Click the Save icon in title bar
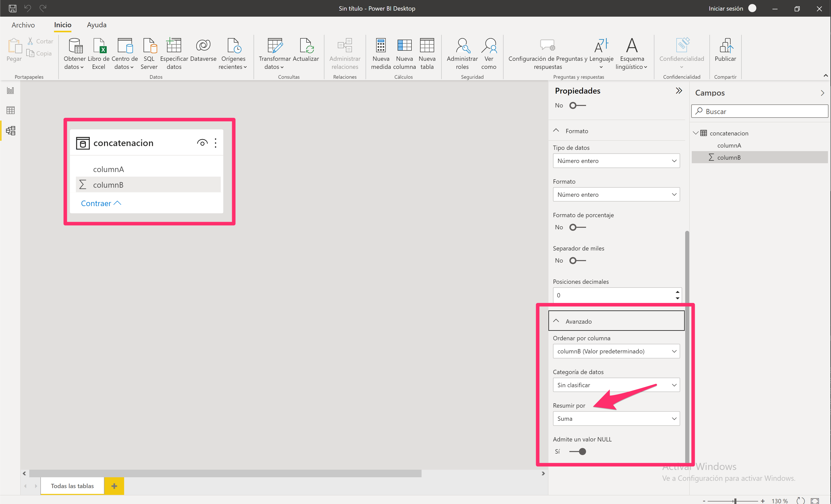This screenshot has height=504, width=831. coord(12,8)
